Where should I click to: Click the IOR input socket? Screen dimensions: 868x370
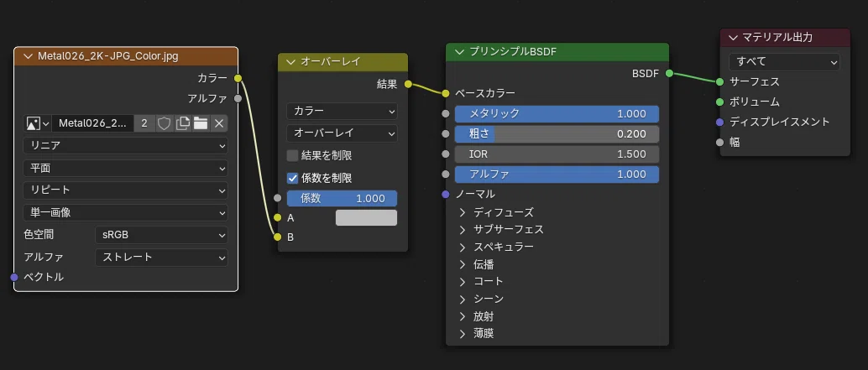pyautogui.click(x=447, y=154)
